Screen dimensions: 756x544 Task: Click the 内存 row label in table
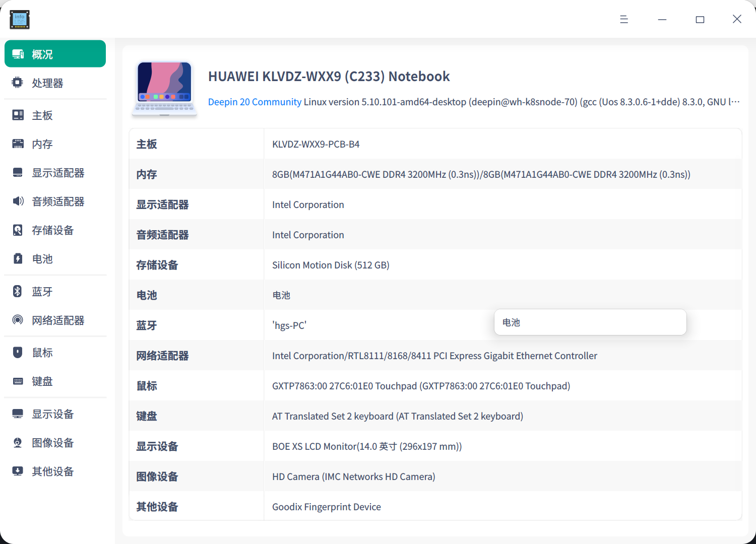click(x=147, y=174)
